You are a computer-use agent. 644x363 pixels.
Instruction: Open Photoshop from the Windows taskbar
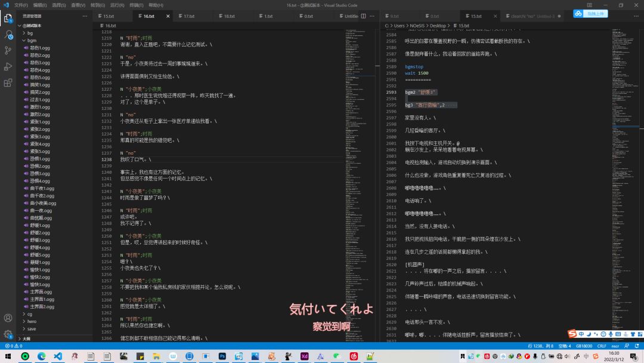click(221, 356)
